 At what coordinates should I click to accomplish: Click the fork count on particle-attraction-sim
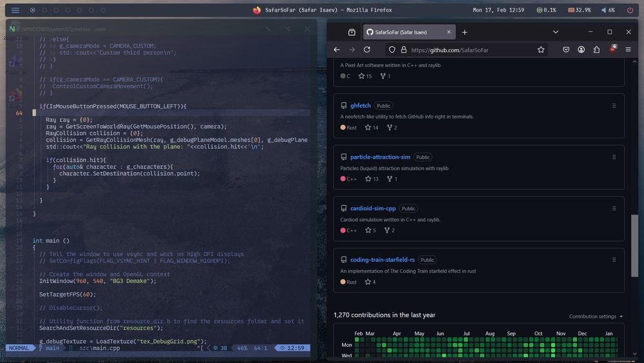(x=392, y=179)
